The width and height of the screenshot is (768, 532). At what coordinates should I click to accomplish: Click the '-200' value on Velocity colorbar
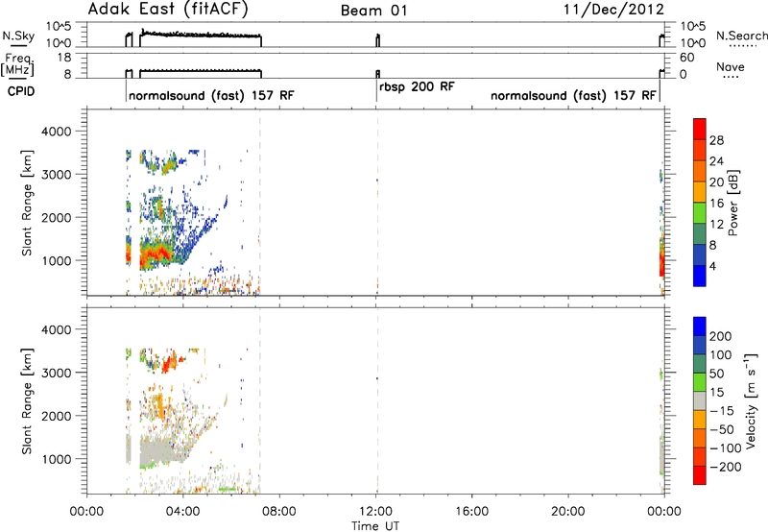coord(725,467)
